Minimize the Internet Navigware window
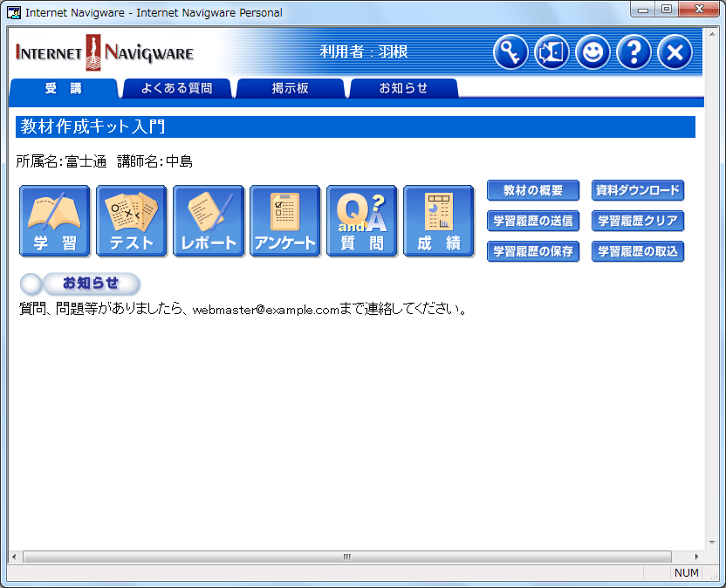This screenshot has width=726, height=588. (643, 10)
